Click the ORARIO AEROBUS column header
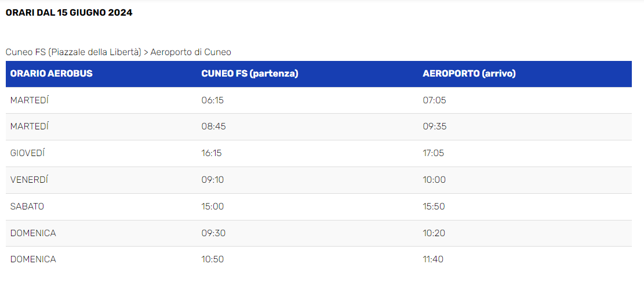This screenshot has height=282, width=644. pos(51,74)
